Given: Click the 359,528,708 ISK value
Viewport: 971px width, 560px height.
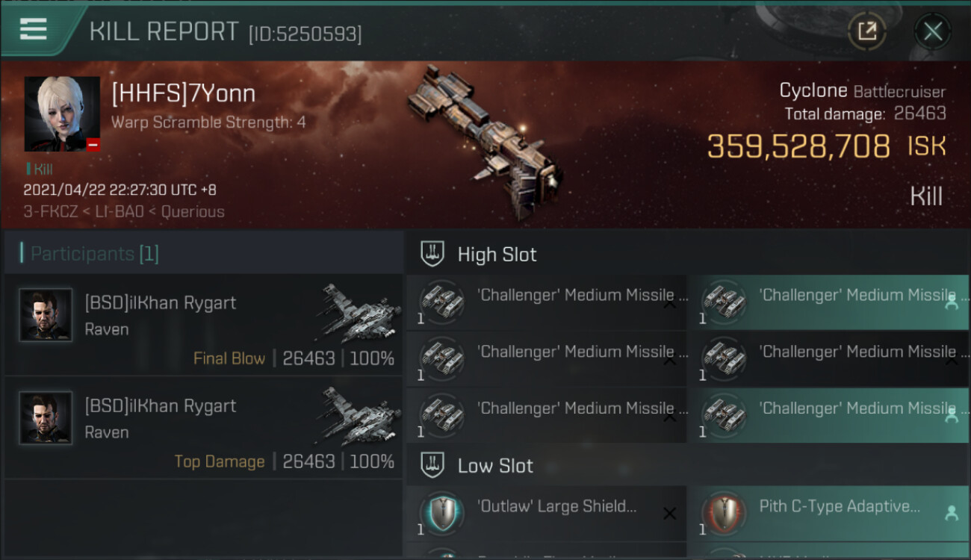Looking at the screenshot, I should click(826, 146).
